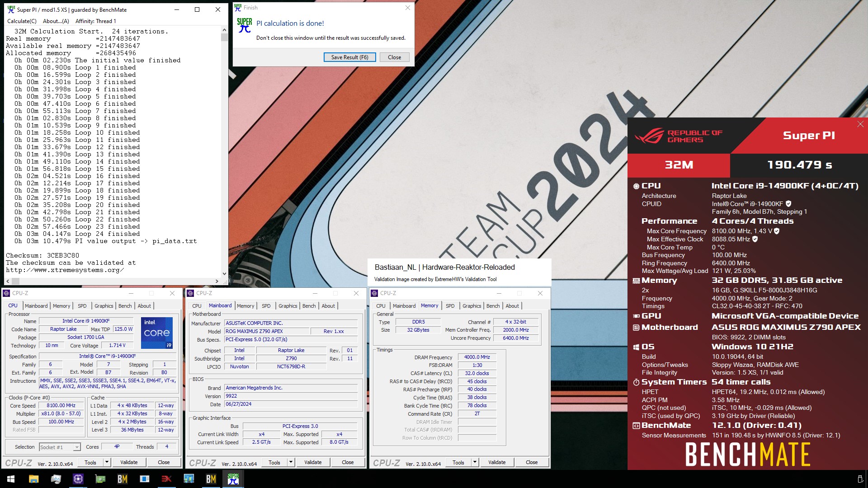
Task: Open the green graphics card taskbar icon
Action: [x=100, y=479]
